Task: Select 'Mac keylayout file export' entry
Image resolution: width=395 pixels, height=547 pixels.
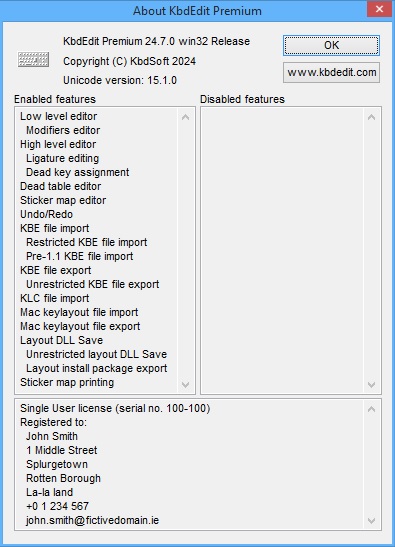Action: (80, 326)
